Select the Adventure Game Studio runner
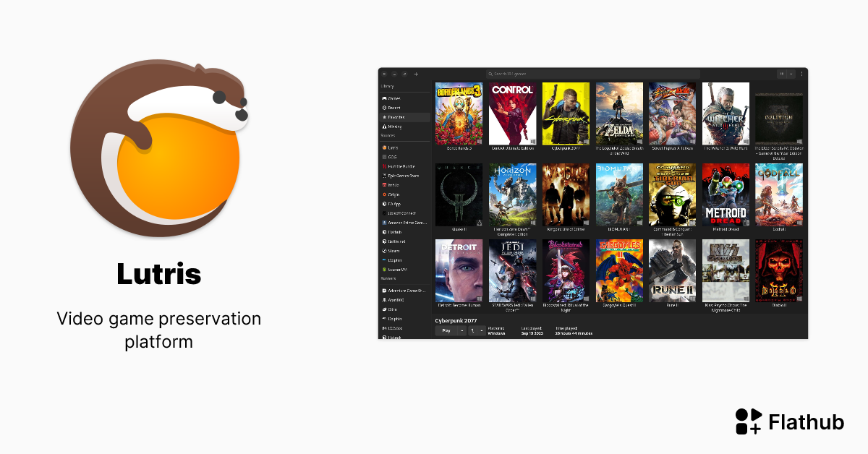The image size is (868, 454). tap(405, 291)
